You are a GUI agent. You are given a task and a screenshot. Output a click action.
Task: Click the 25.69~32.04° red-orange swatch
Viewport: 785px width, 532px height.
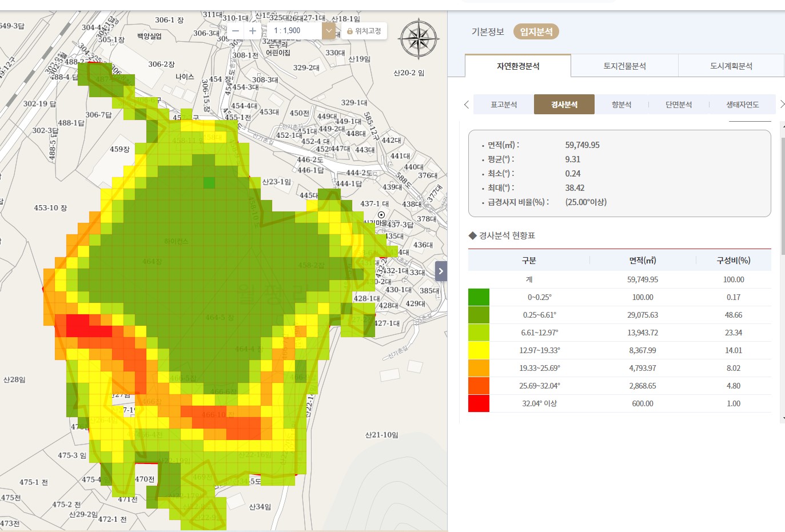(479, 386)
